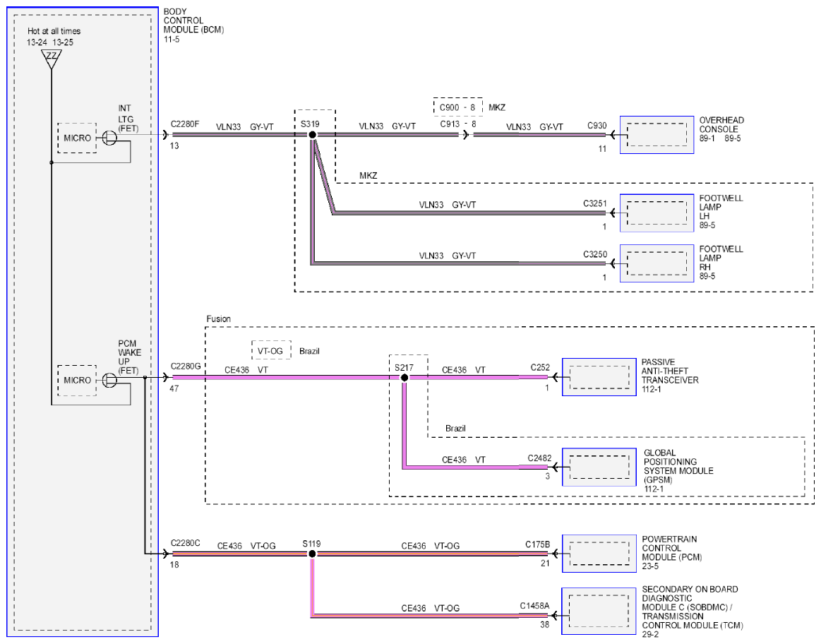
Task: Select connector label C2482
Action: pyautogui.click(x=539, y=458)
